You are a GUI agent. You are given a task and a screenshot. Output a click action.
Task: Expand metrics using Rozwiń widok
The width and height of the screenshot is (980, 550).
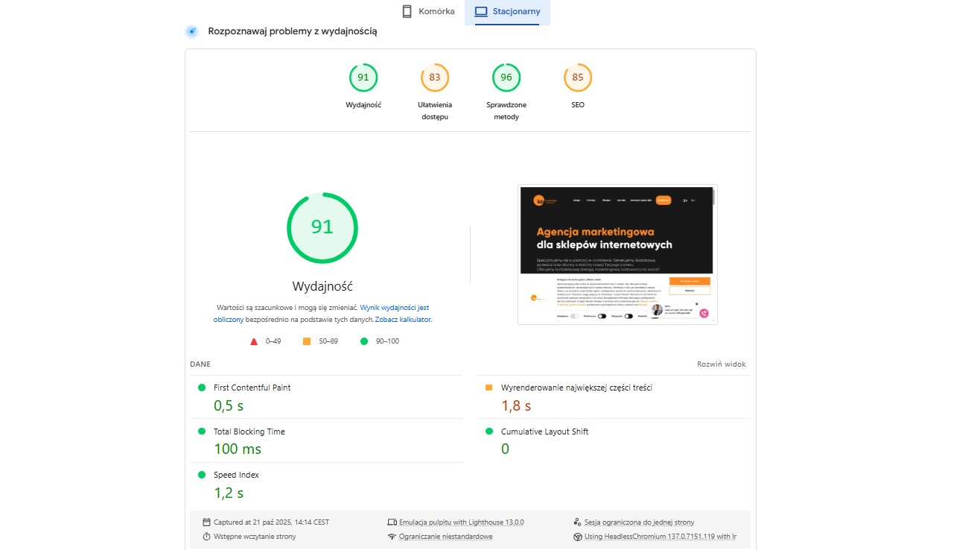point(721,364)
